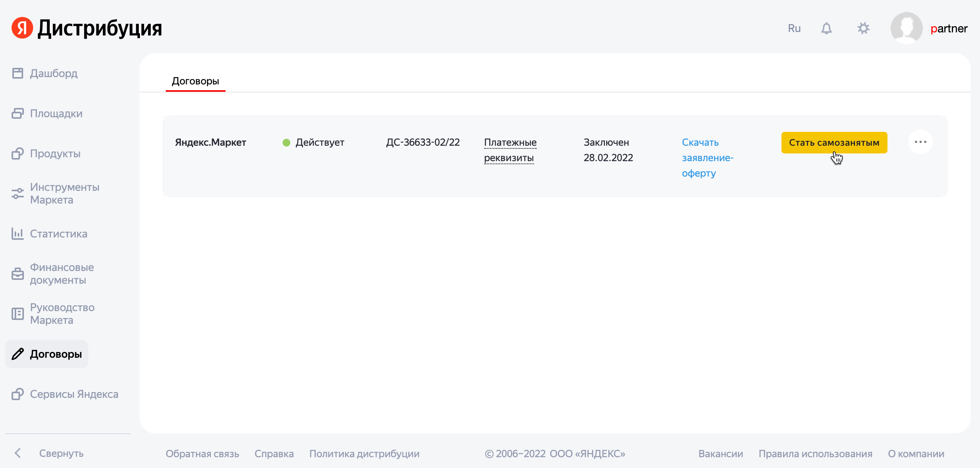This screenshot has width=980, height=468.
Task: Open Продукты in the sidebar
Action: pyautogui.click(x=55, y=153)
